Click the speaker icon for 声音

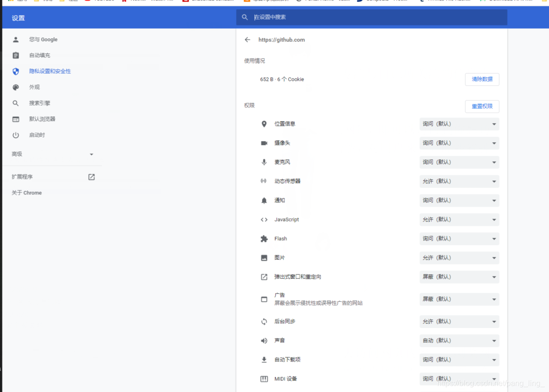pyautogui.click(x=264, y=341)
